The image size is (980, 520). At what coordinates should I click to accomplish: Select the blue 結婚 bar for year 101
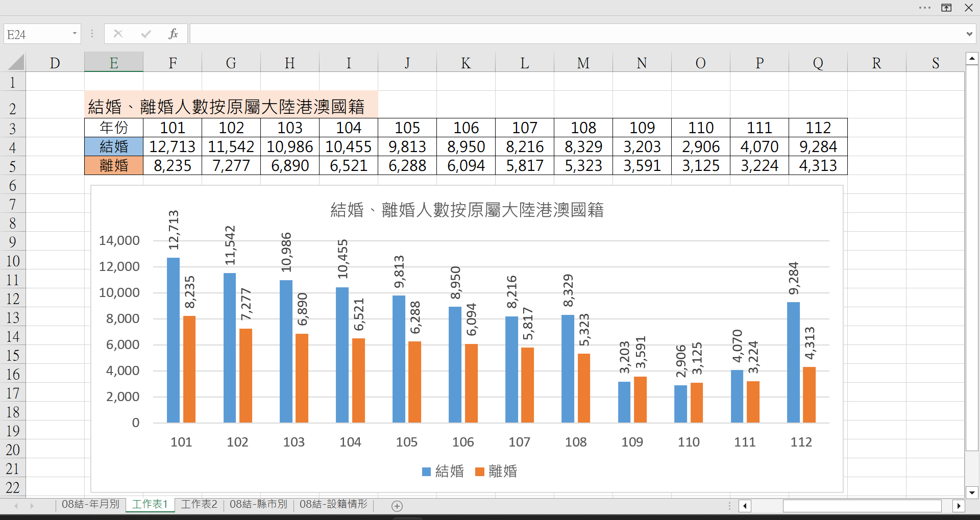coord(174,340)
